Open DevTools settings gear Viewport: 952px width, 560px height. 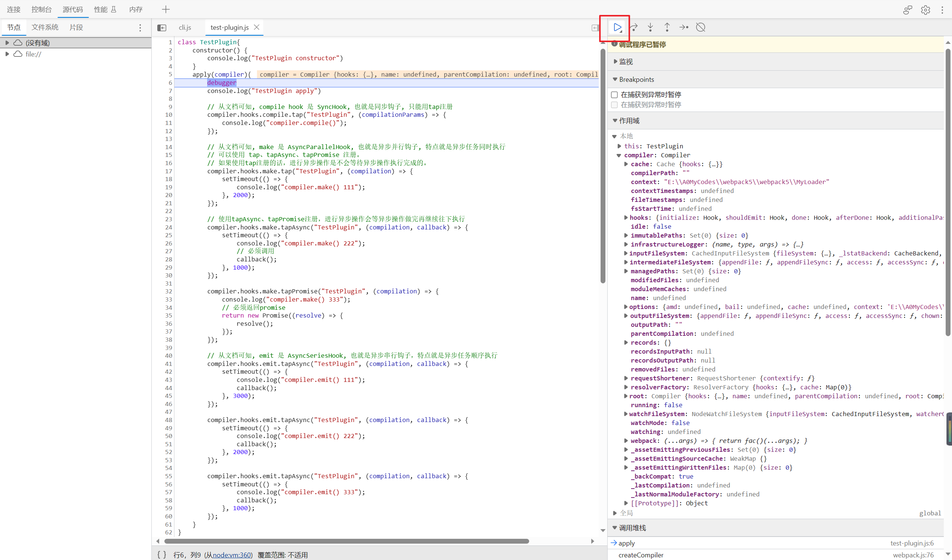pyautogui.click(x=925, y=10)
